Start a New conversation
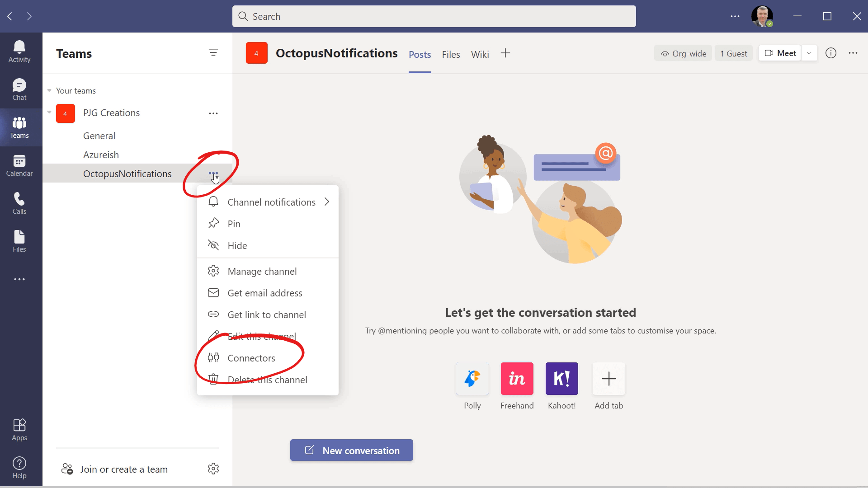 pos(352,450)
